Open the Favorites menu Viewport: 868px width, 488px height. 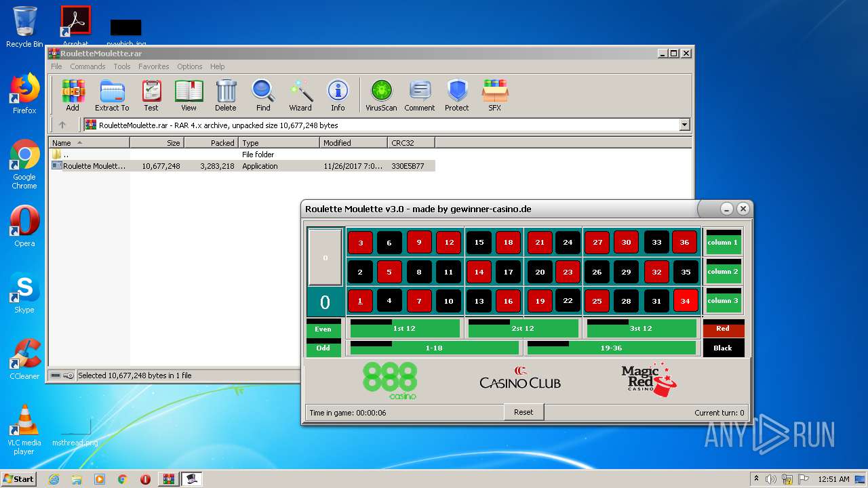click(x=154, y=66)
